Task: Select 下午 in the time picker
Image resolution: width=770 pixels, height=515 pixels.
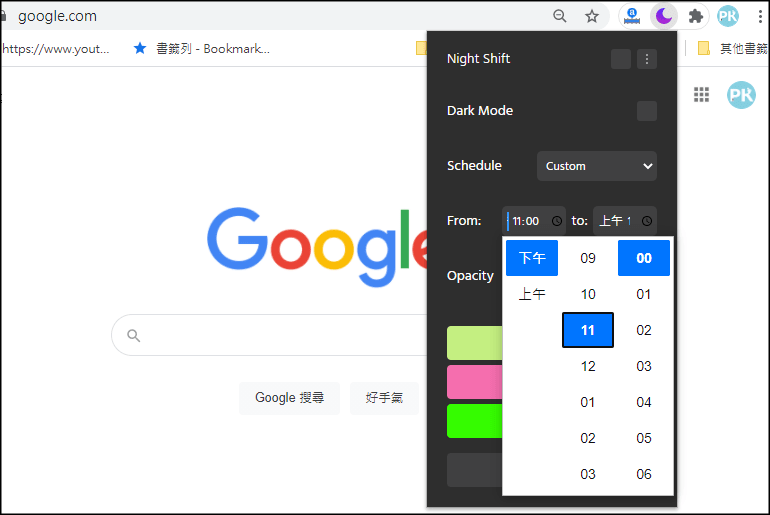Action: 532,258
